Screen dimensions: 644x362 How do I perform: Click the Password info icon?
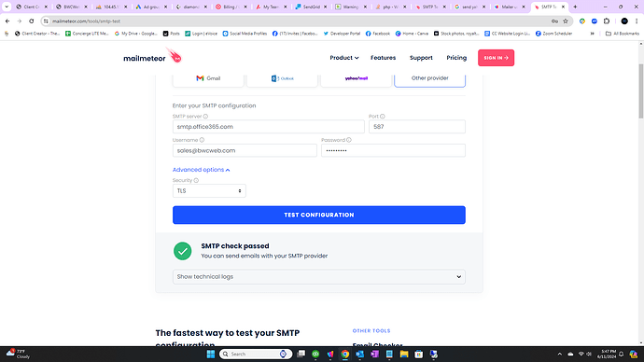tap(349, 140)
